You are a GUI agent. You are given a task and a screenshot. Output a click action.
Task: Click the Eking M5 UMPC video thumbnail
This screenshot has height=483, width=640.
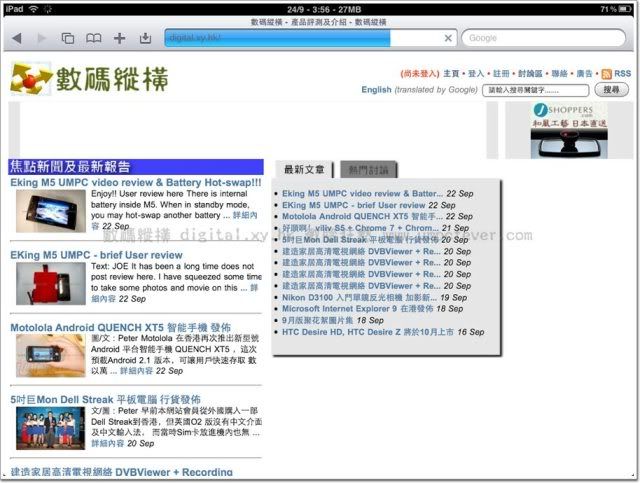43,211
